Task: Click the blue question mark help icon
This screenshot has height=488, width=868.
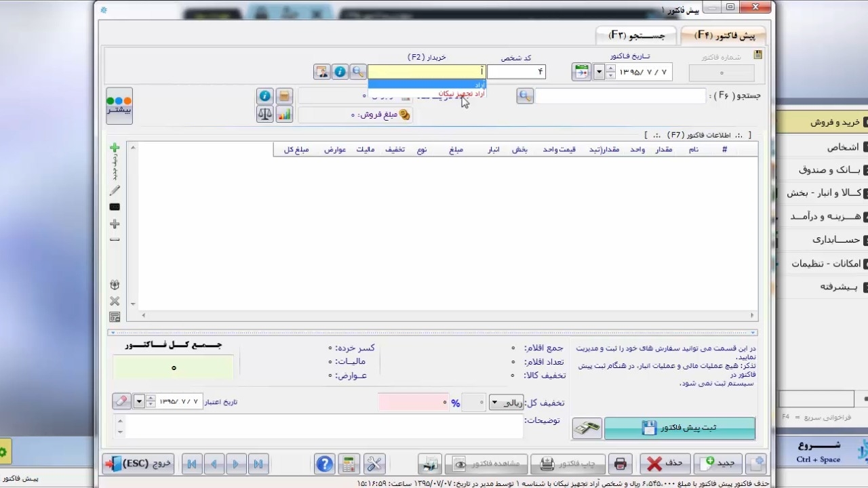Action: (x=325, y=464)
